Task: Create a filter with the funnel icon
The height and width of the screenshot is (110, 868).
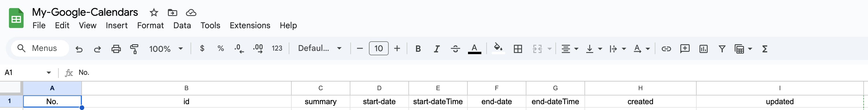Action: [722, 49]
